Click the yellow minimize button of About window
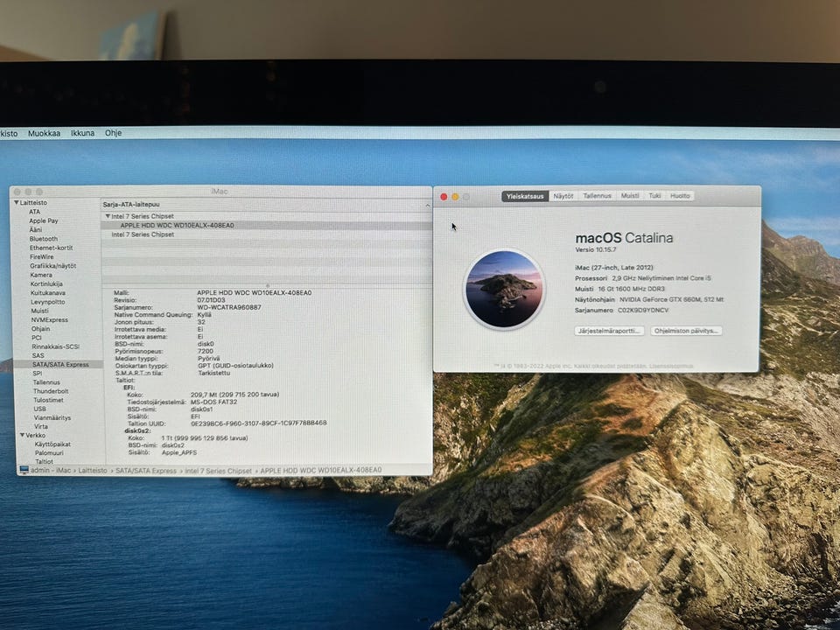 [455, 197]
